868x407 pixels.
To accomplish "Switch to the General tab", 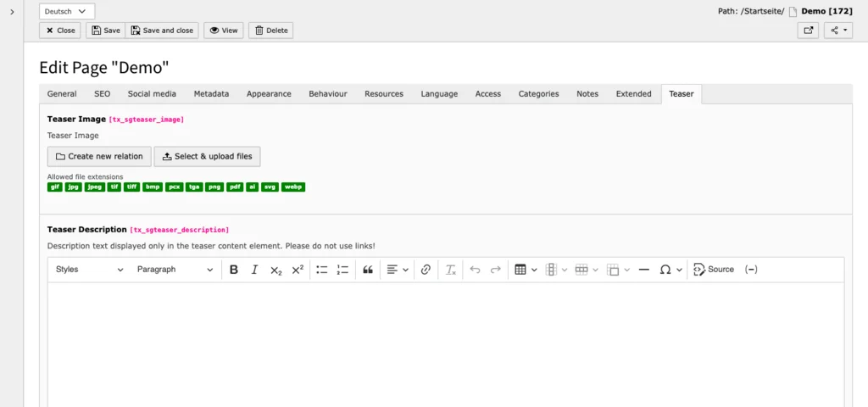I will click(x=62, y=94).
